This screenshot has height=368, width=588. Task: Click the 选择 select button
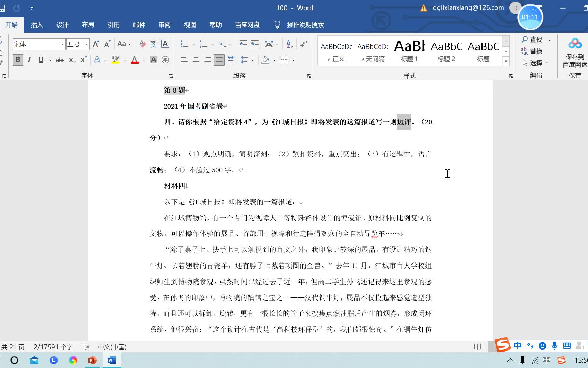533,63
